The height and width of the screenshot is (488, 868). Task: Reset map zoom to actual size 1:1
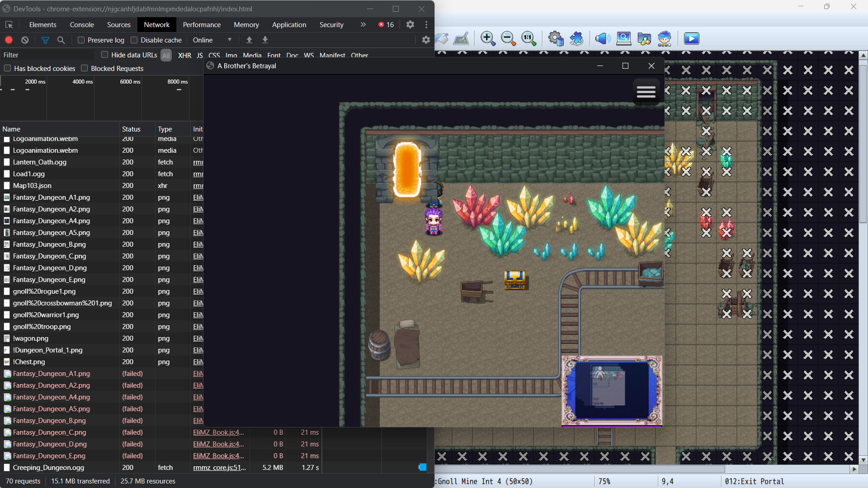pyautogui.click(x=528, y=38)
